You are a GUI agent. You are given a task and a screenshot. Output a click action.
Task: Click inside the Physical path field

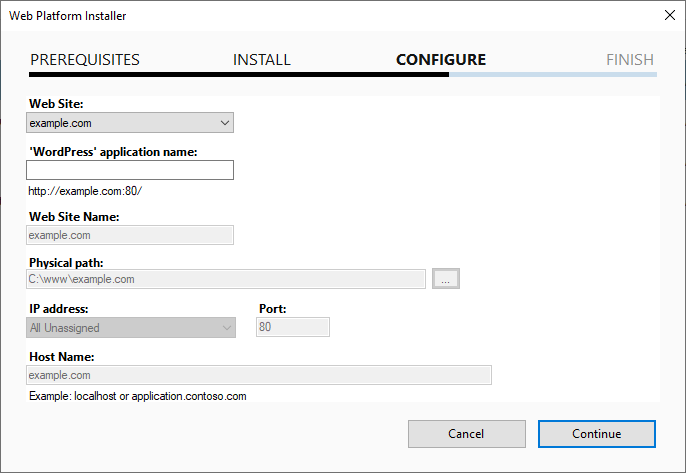point(227,279)
